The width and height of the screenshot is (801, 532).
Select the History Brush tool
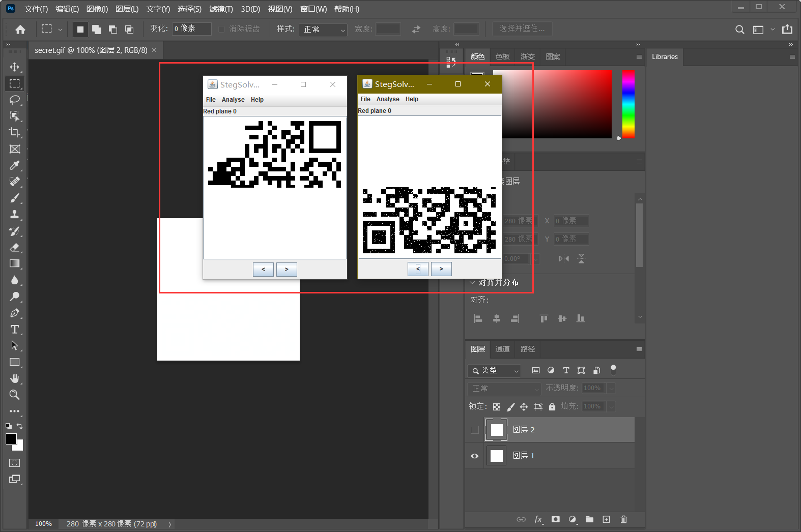pos(15,231)
